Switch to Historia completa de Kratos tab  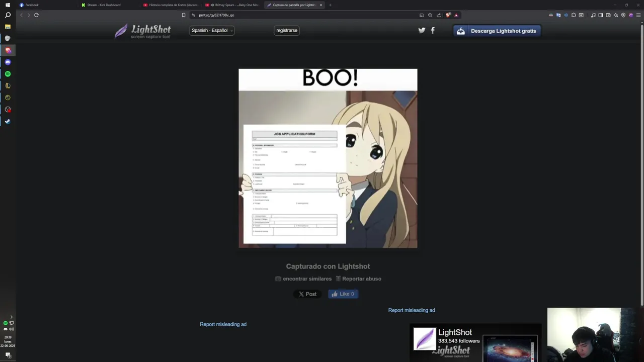coord(171,5)
